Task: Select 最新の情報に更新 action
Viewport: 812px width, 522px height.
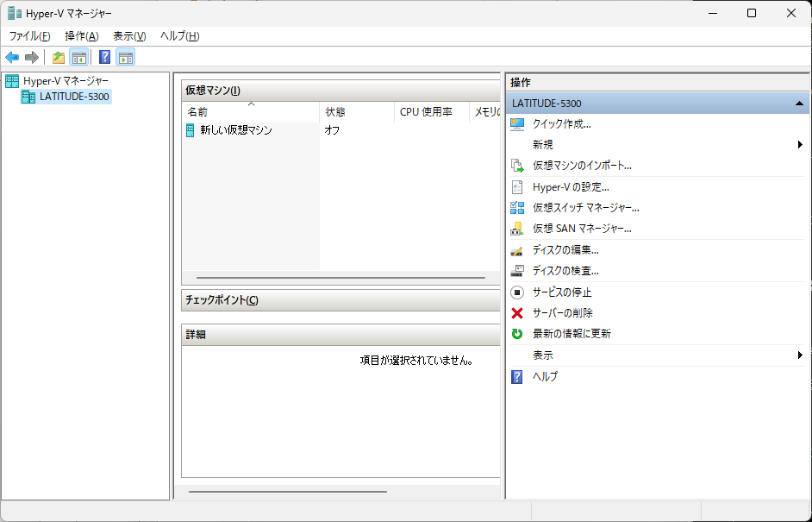Action: click(572, 334)
